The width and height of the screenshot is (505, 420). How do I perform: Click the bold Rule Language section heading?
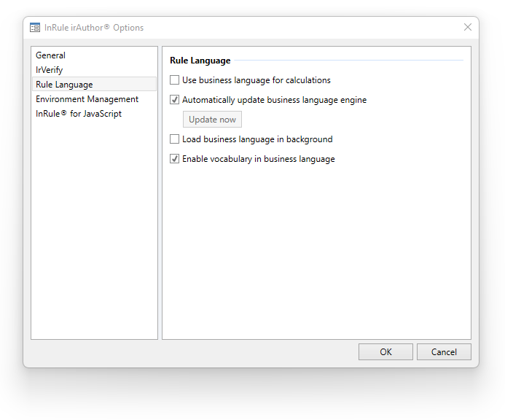(200, 61)
